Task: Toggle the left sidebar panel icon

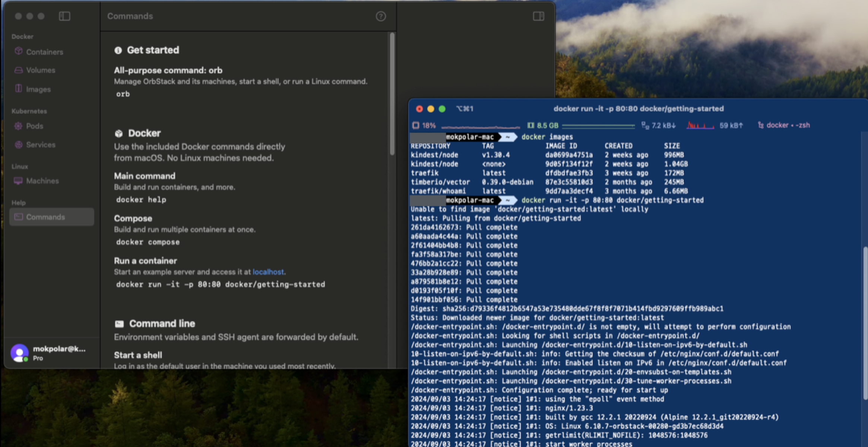Action: pos(64,16)
